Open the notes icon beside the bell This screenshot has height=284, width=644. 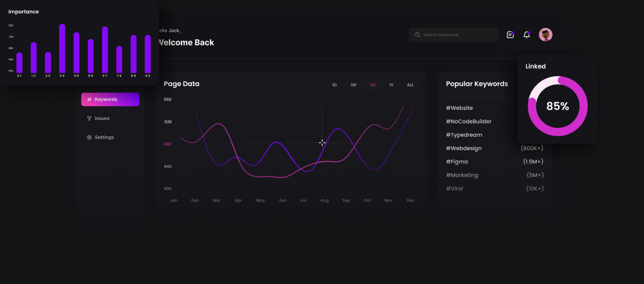[510, 35]
